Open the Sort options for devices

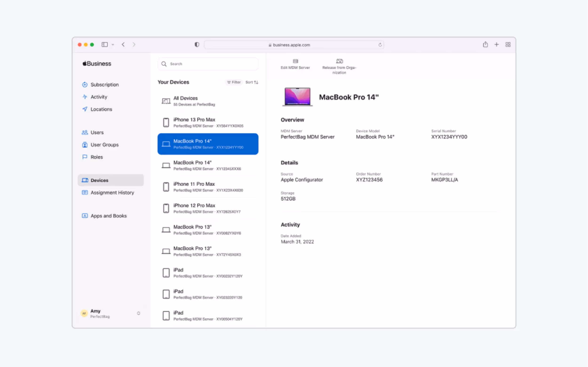pos(252,82)
